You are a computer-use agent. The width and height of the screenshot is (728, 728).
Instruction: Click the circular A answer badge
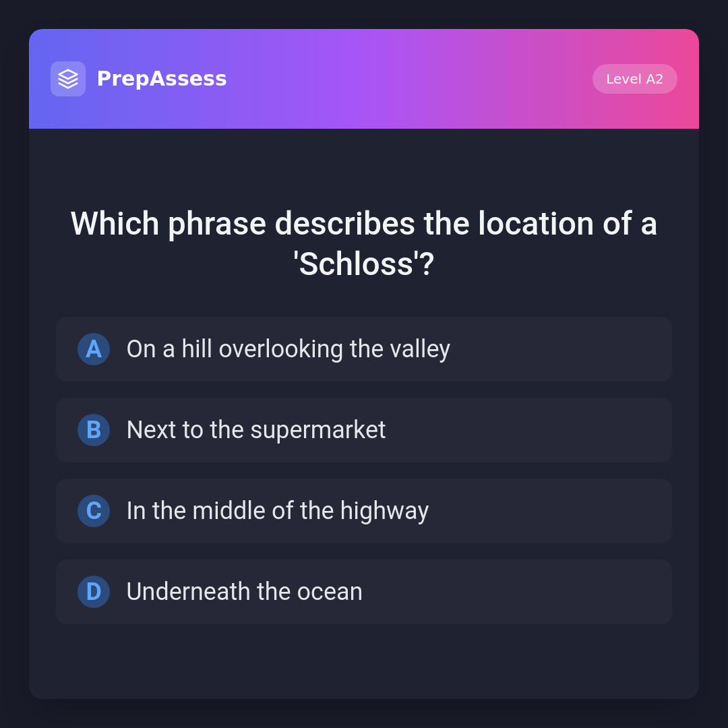pyautogui.click(x=94, y=349)
